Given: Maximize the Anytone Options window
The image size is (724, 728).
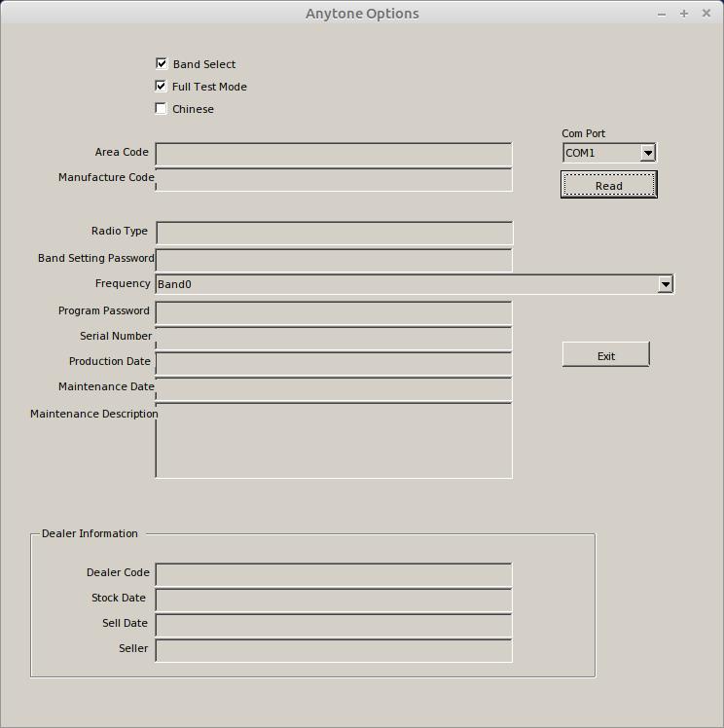Looking at the screenshot, I should [684, 14].
